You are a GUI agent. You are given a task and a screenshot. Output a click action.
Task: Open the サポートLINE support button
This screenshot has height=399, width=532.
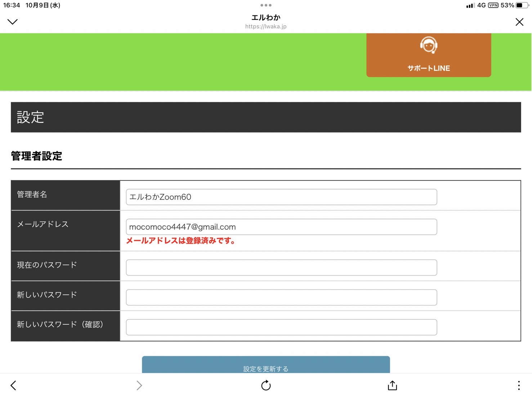click(429, 55)
